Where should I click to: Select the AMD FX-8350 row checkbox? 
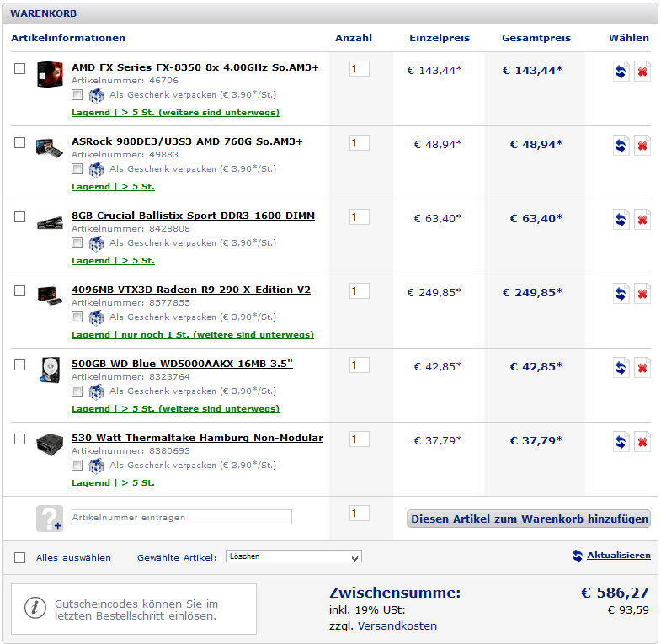(x=20, y=68)
